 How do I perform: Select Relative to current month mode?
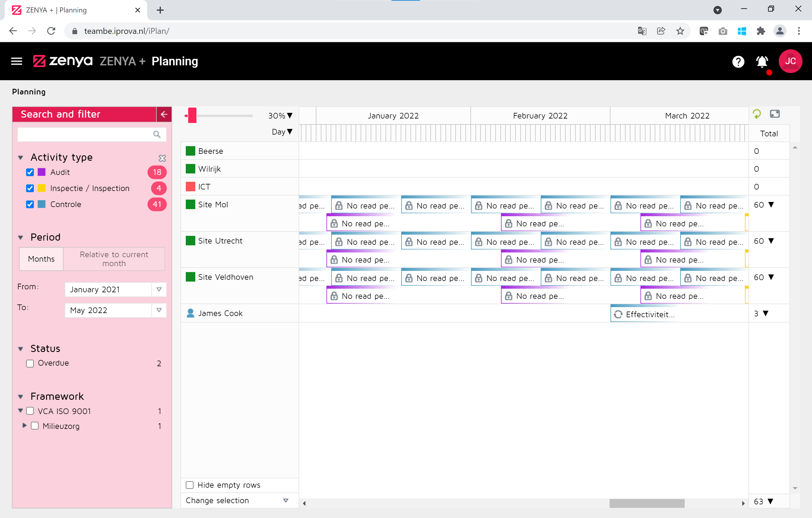point(114,259)
